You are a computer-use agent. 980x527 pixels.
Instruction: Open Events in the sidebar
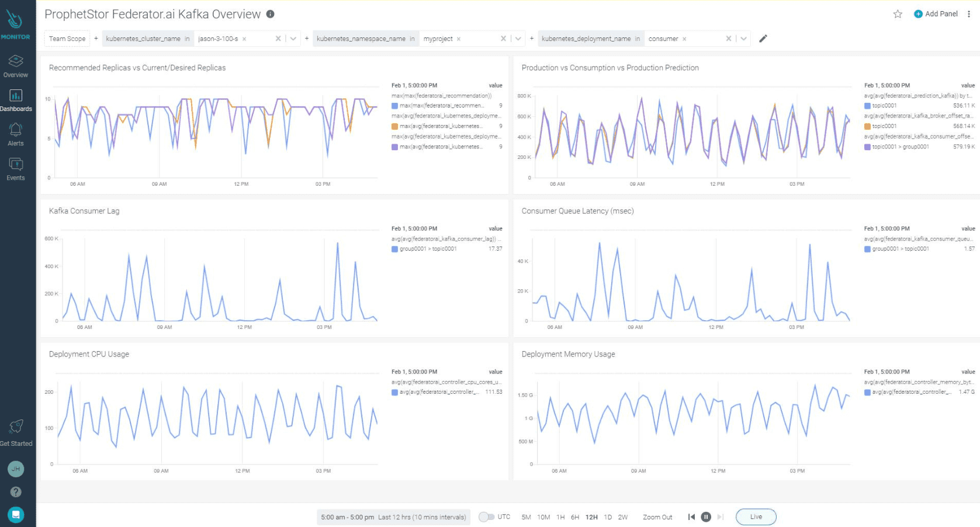coord(16,169)
